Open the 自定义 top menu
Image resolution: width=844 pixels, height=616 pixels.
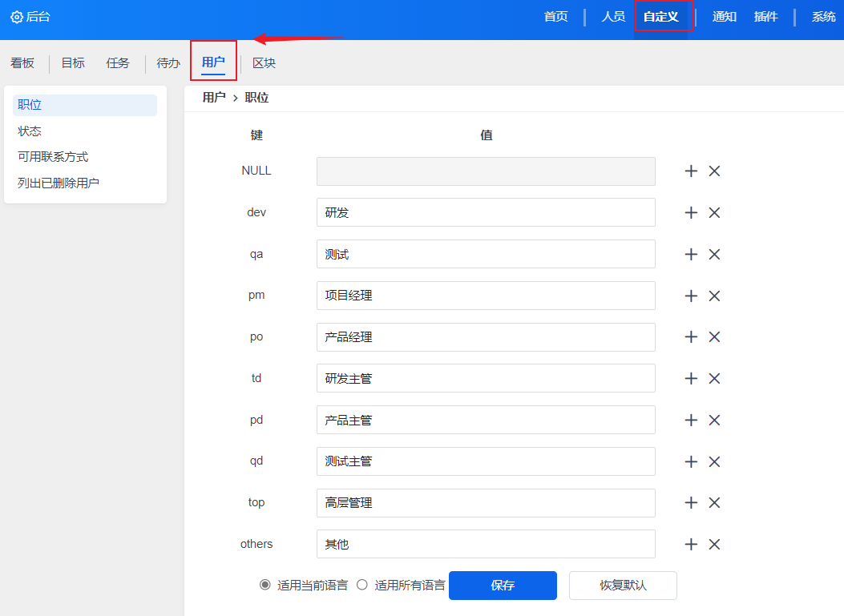pyautogui.click(x=661, y=17)
